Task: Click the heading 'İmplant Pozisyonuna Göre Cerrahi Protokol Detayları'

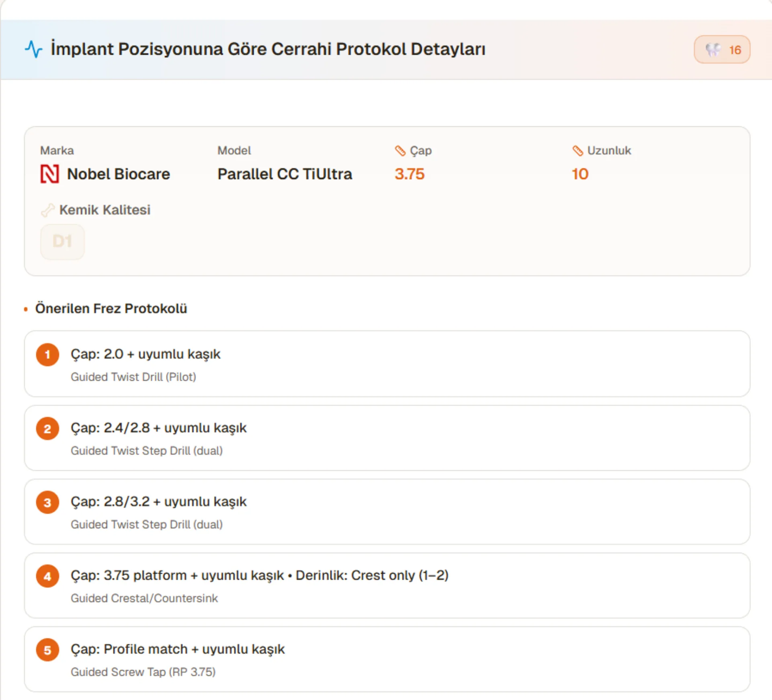Action: pos(268,49)
